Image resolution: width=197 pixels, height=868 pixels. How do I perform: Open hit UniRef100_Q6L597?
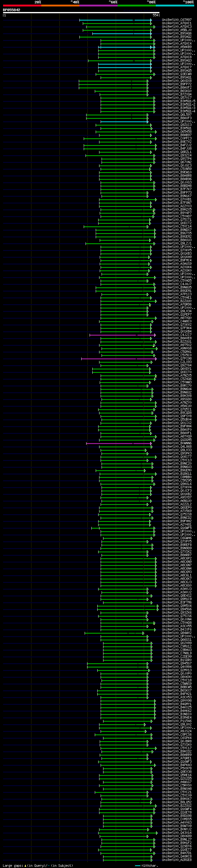[x=177, y=115]
